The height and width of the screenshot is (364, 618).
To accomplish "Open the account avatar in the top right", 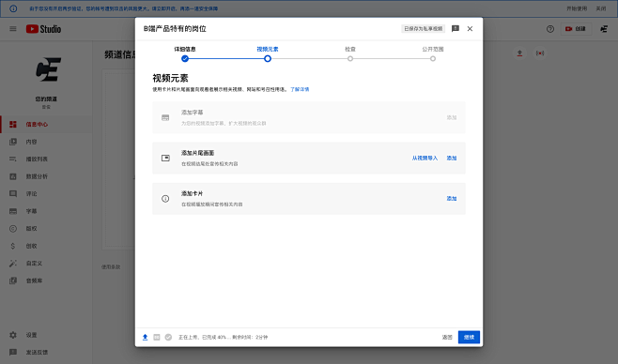I will tap(604, 29).
